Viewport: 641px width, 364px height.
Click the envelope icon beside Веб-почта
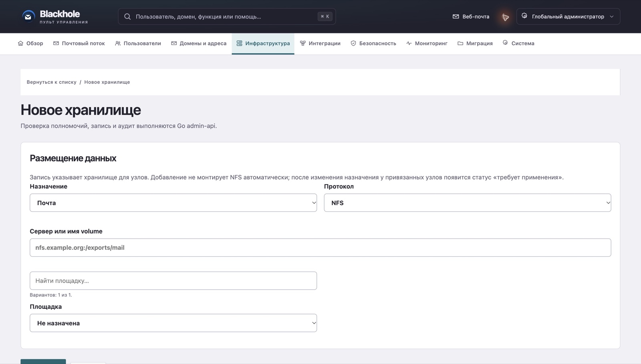coord(456,16)
